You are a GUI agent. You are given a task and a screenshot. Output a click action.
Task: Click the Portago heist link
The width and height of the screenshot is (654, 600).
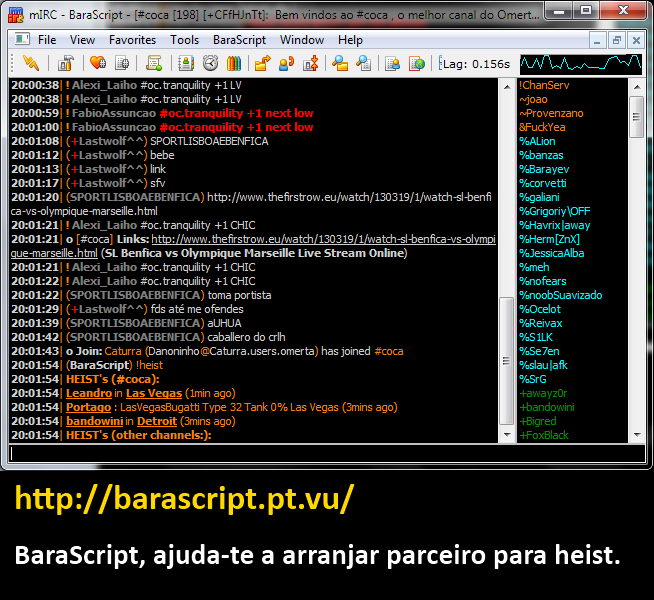[x=88, y=407]
